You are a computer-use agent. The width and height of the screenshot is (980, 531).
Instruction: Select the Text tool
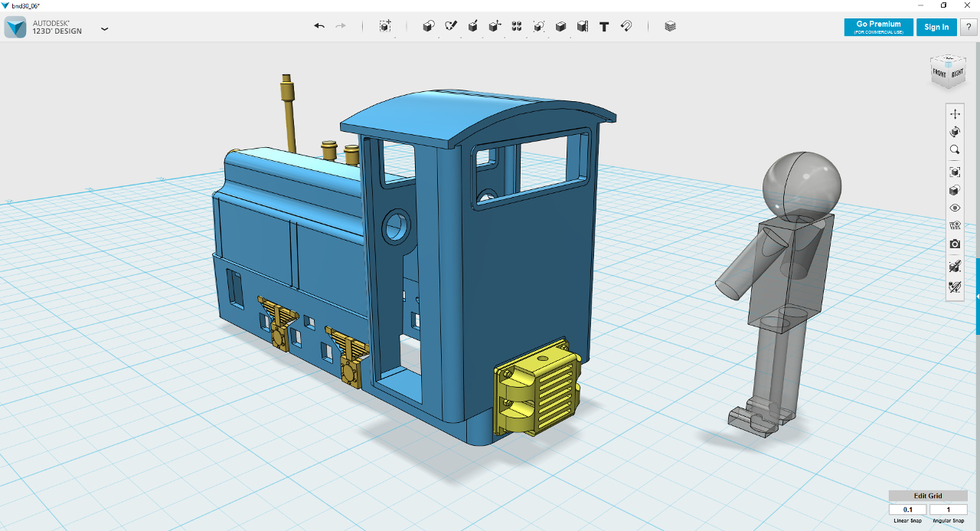604,26
